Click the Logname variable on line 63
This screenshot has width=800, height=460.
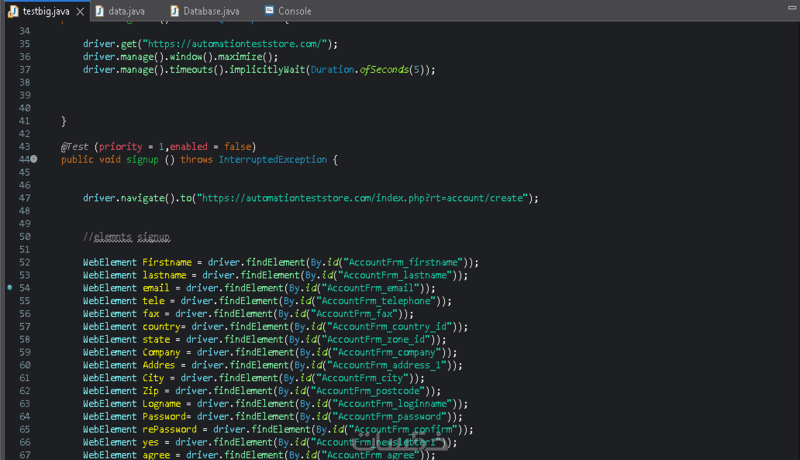161,404
